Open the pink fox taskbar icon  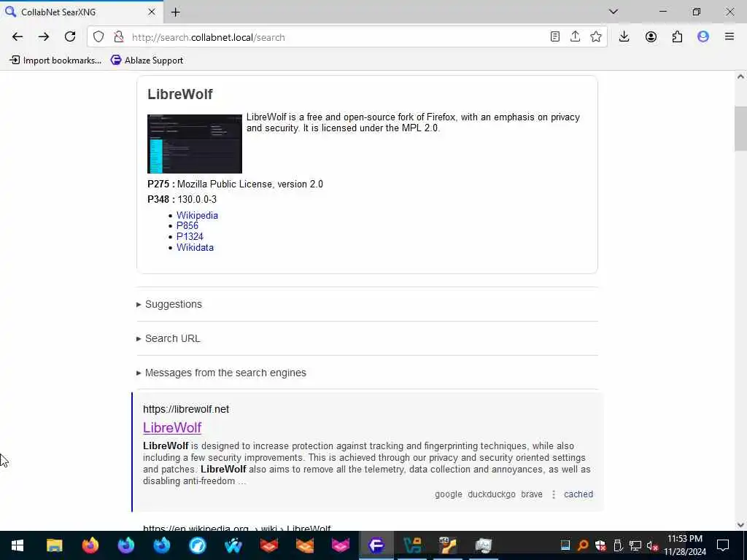click(341, 545)
